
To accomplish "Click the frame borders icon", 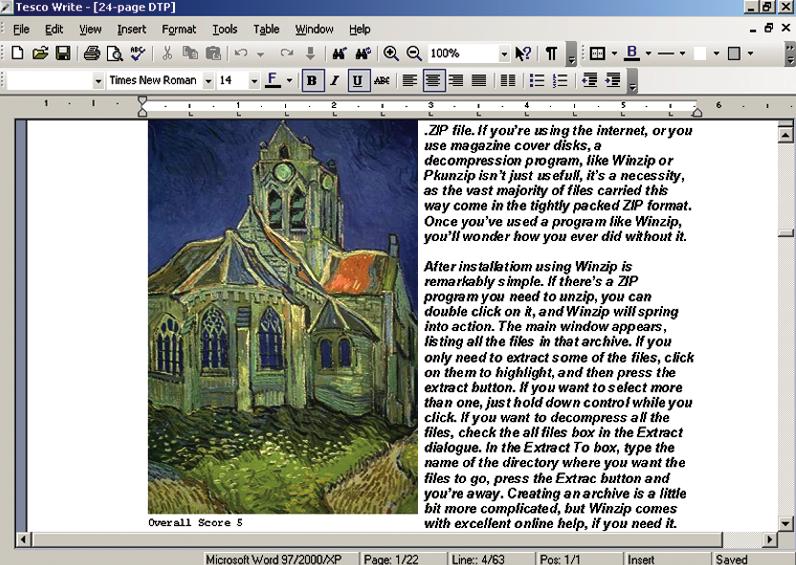I will tap(598, 53).
